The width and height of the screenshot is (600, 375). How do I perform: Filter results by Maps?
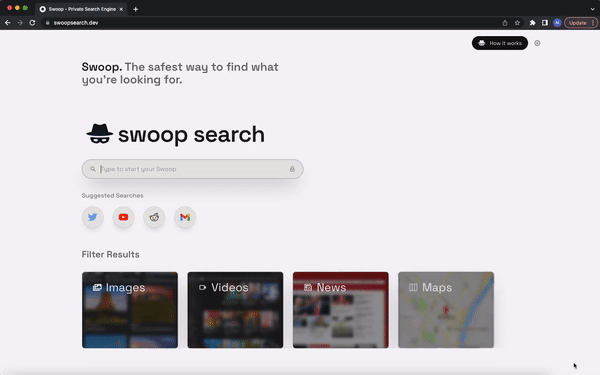[446, 310]
